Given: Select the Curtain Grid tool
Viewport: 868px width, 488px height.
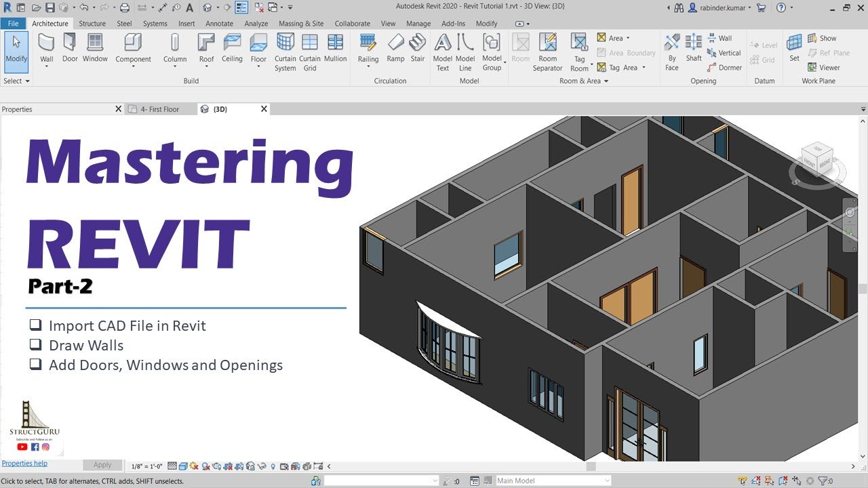Looking at the screenshot, I should coord(310,52).
